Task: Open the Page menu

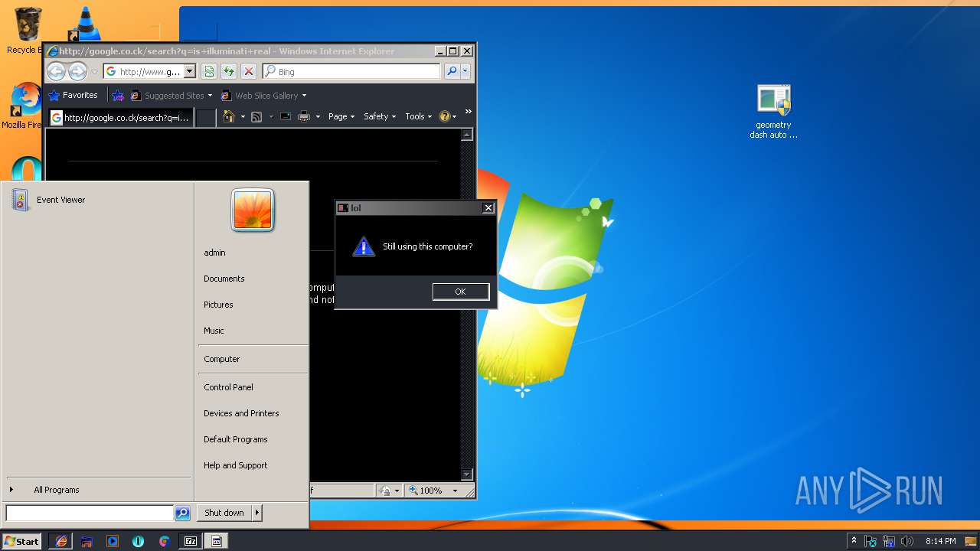Action: 341,116
